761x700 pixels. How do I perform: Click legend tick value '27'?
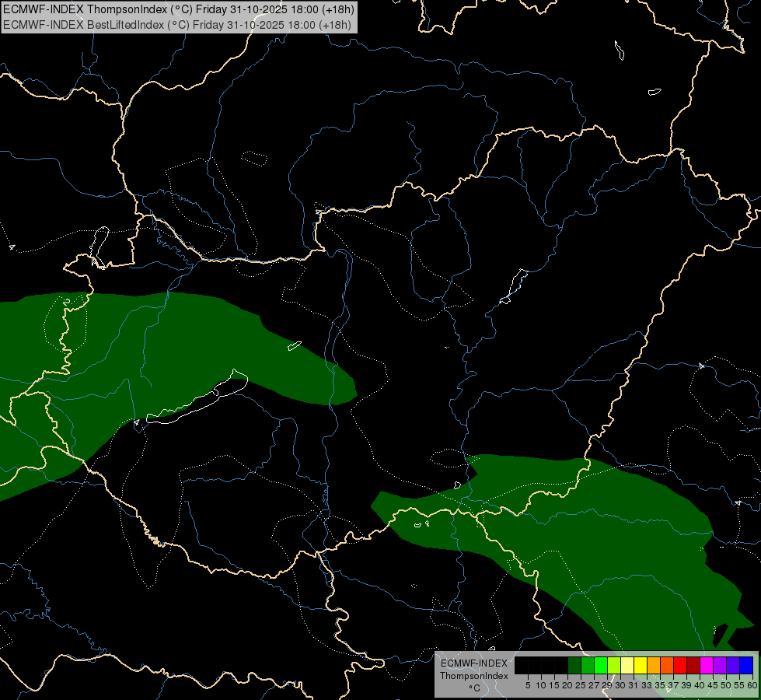click(594, 685)
